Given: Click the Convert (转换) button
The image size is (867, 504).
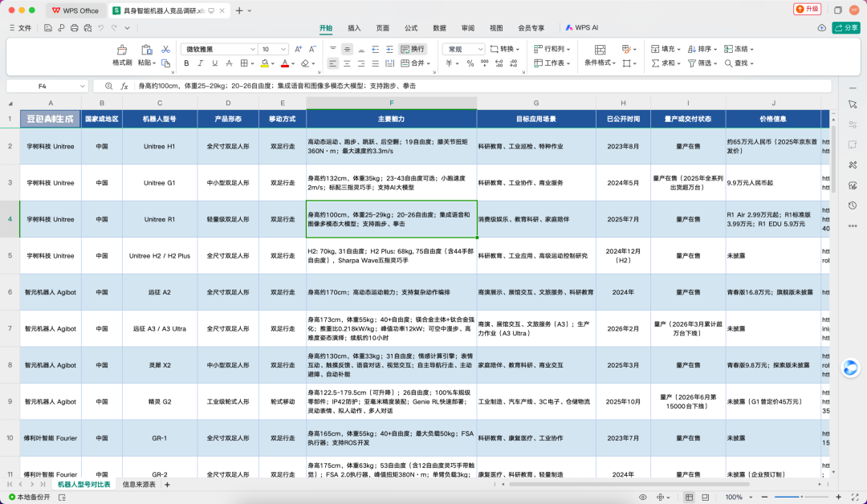Looking at the screenshot, I should 505,49.
